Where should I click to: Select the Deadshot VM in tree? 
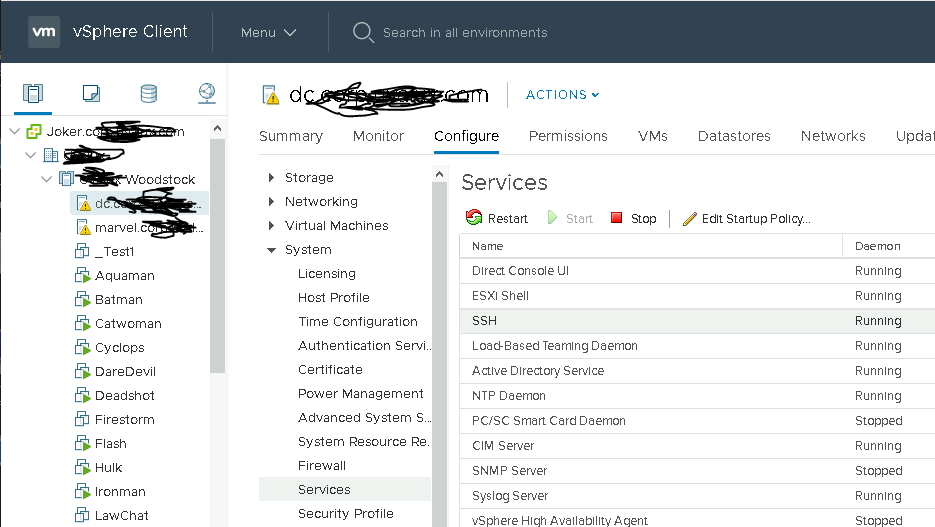point(125,395)
